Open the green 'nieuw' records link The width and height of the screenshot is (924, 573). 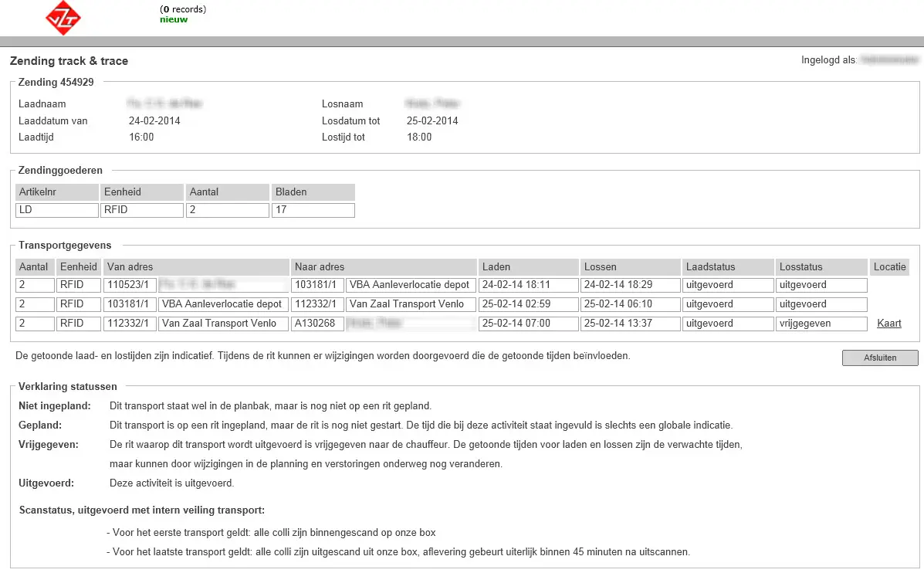[x=173, y=19]
